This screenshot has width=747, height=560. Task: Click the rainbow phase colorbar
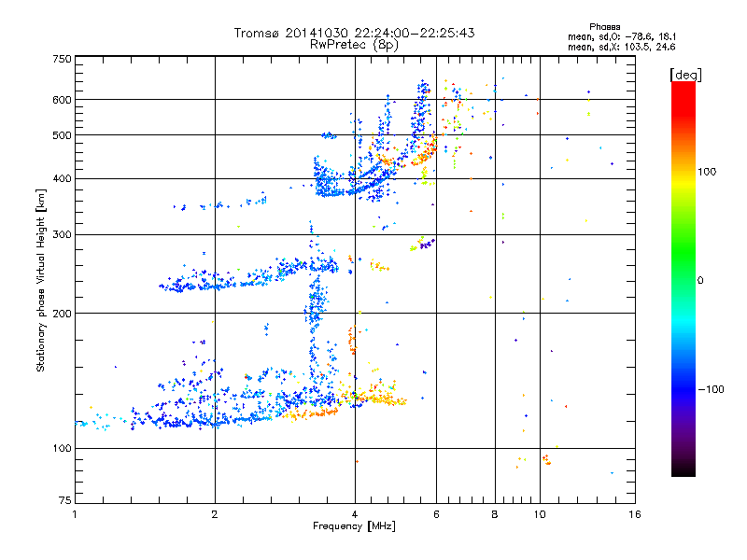(684, 278)
